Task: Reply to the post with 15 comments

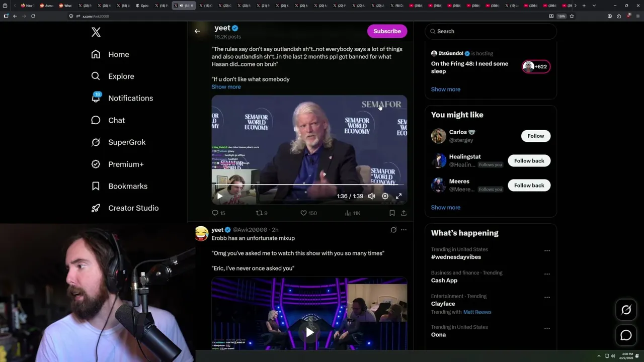Action: (218, 213)
